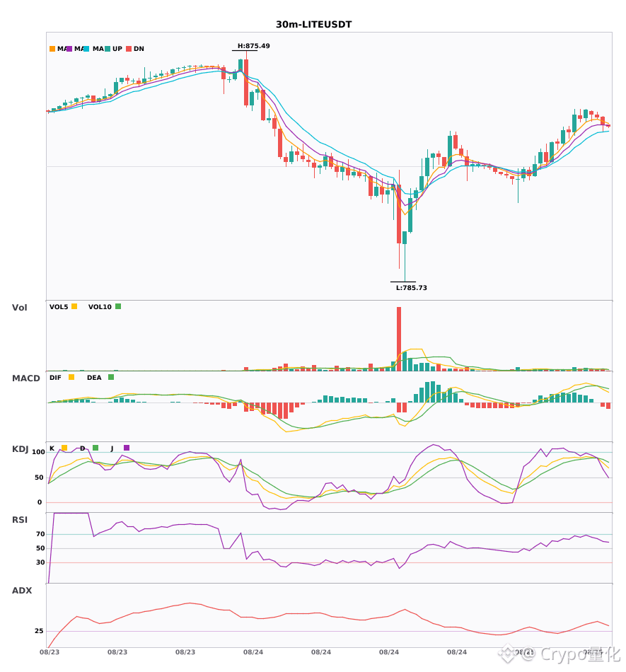Click the VOL5 legend text

click(x=59, y=307)
